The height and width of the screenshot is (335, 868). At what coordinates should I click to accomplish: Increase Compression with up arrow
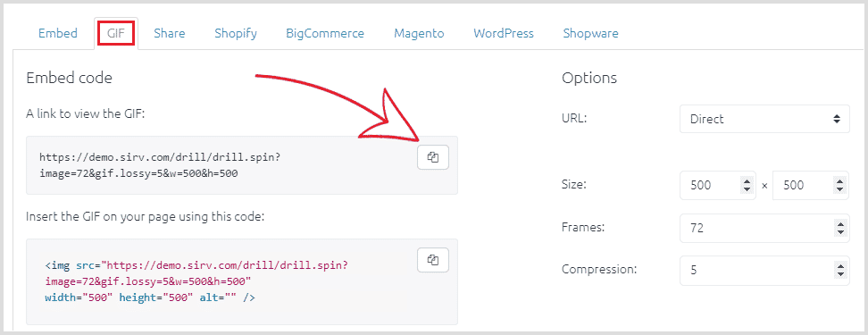coord(841,267)
